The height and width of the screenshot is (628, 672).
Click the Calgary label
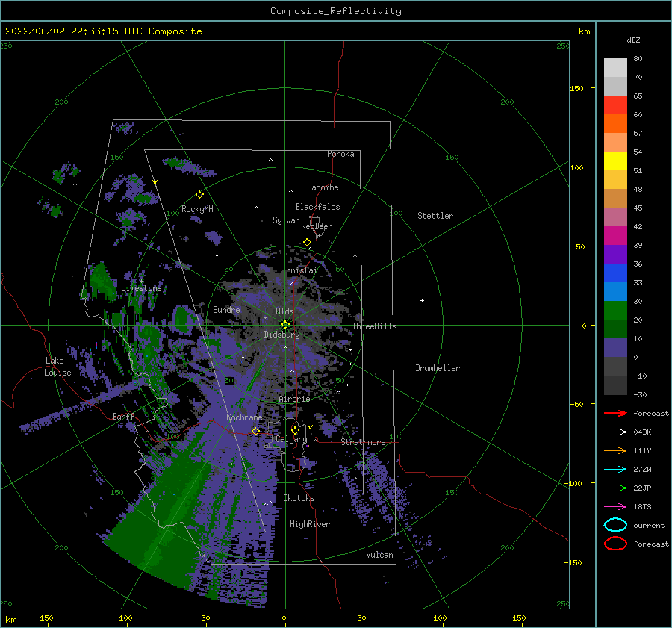point(291,439)
